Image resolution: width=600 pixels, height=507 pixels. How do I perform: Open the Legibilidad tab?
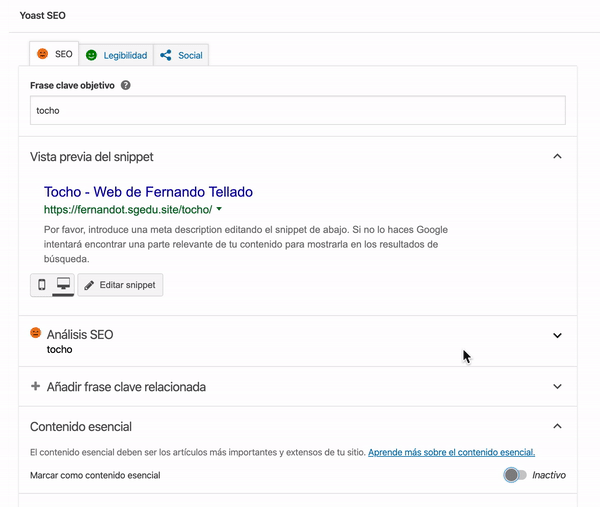[x=126, y=55]
